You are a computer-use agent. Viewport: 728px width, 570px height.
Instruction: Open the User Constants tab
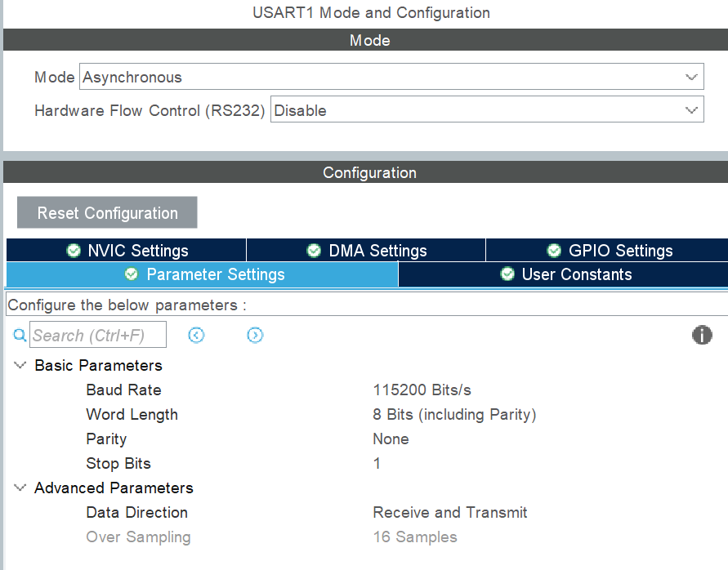coord(563,274)
